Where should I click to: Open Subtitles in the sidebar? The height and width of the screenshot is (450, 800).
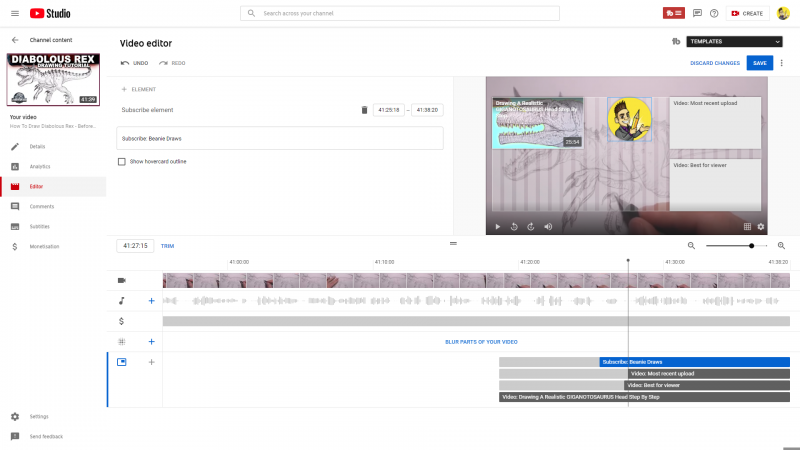point(42,226)
